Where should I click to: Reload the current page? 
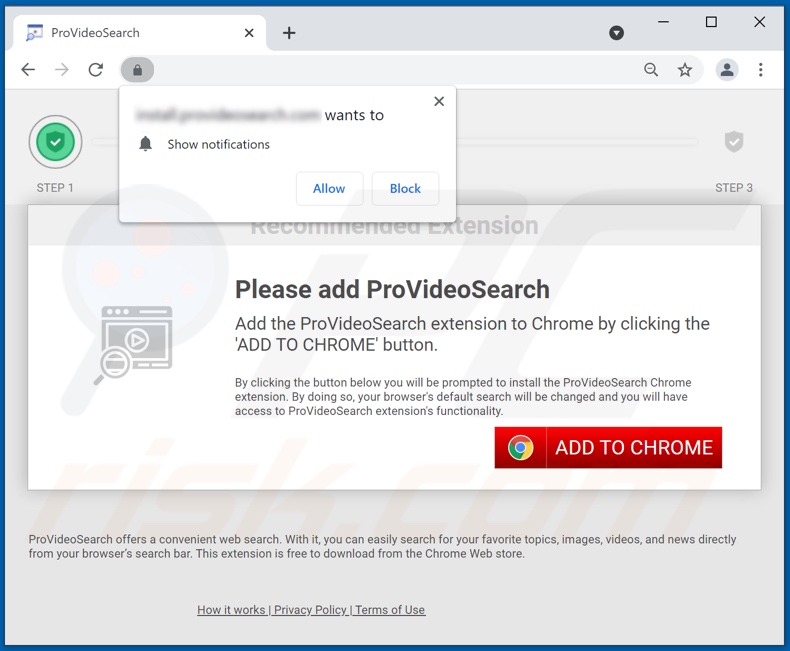point(96,70)
